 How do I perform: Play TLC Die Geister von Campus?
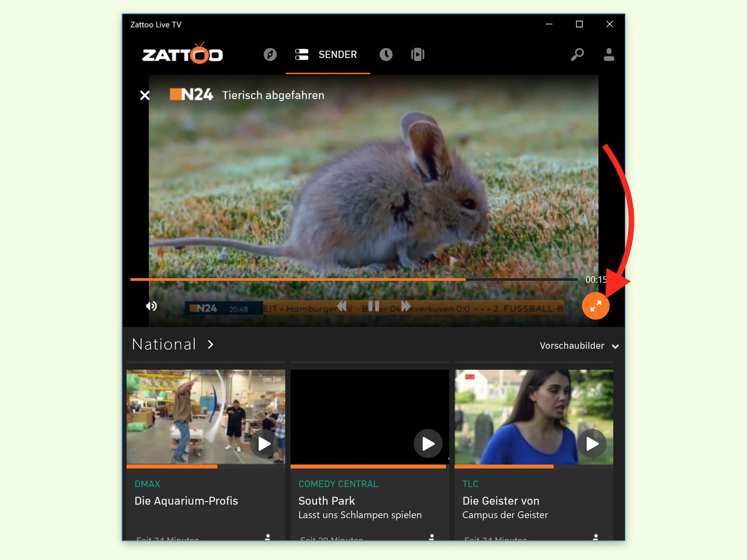(592, 444)
